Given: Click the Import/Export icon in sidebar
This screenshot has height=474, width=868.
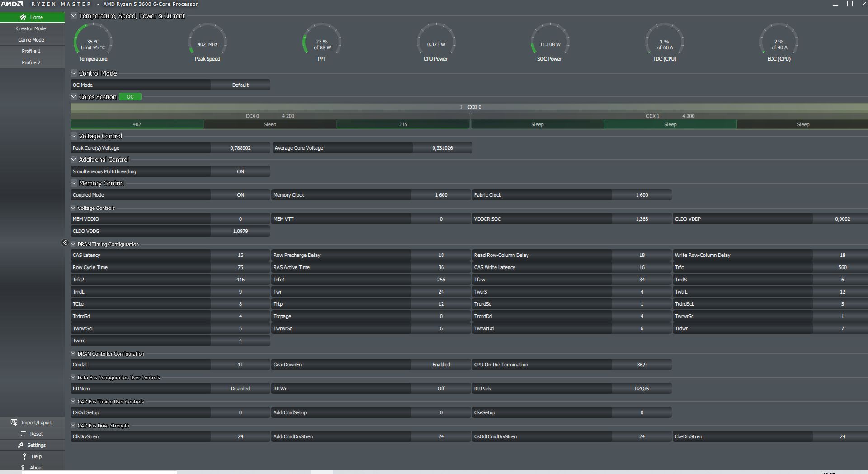Looking at the screenshot, I should (x=14, y=422).
